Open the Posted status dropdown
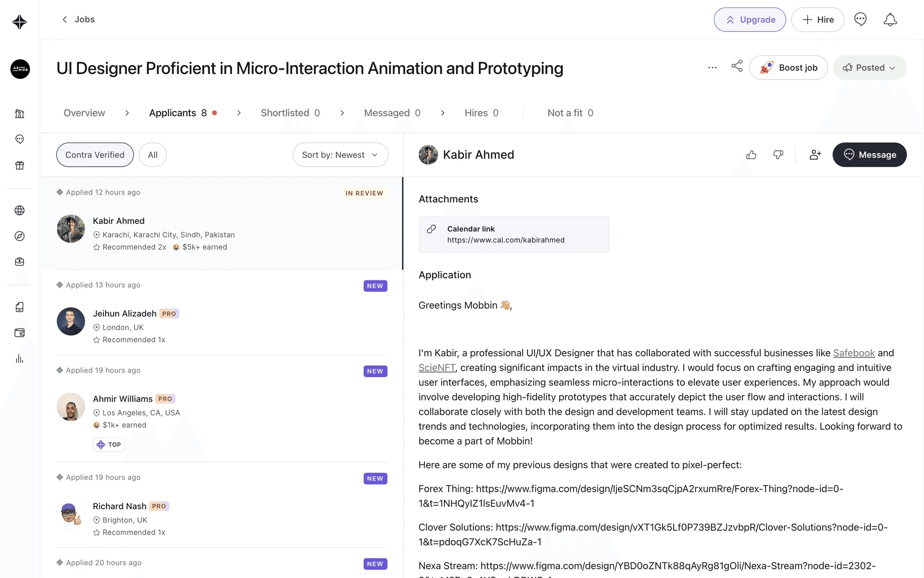The height and width of the screenshot is (578, 924). [x=870, y=68]
